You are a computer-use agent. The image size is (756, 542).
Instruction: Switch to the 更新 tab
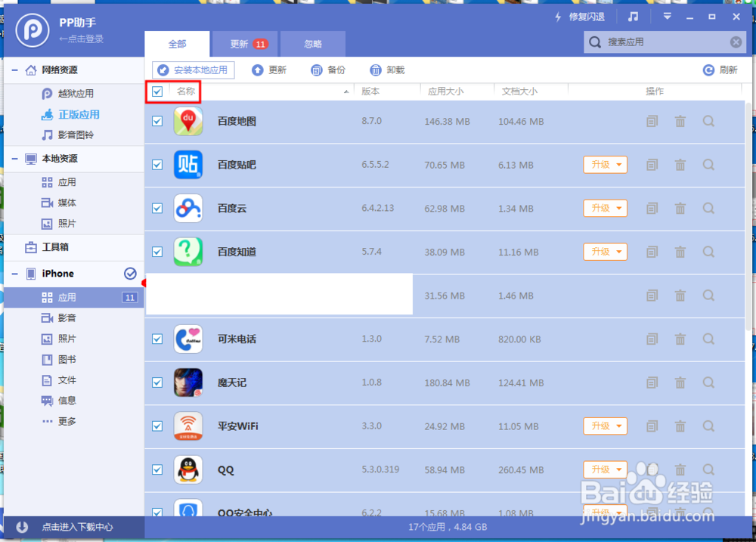click(x=245, y=44)
